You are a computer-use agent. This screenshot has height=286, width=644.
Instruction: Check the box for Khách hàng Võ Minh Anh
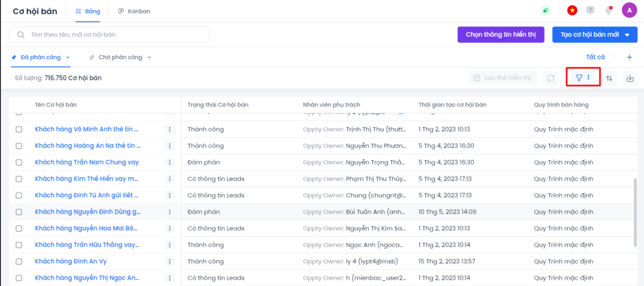tap(19, 129)
